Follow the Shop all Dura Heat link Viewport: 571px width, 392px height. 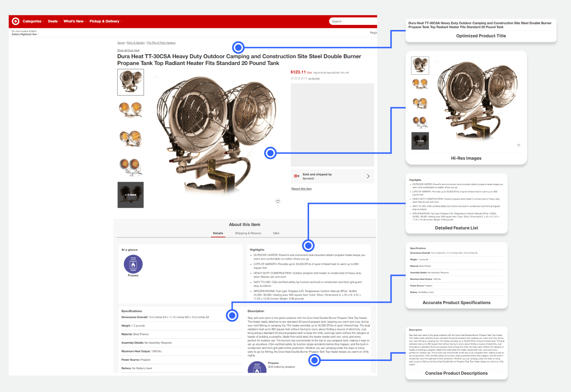point(128,50)
